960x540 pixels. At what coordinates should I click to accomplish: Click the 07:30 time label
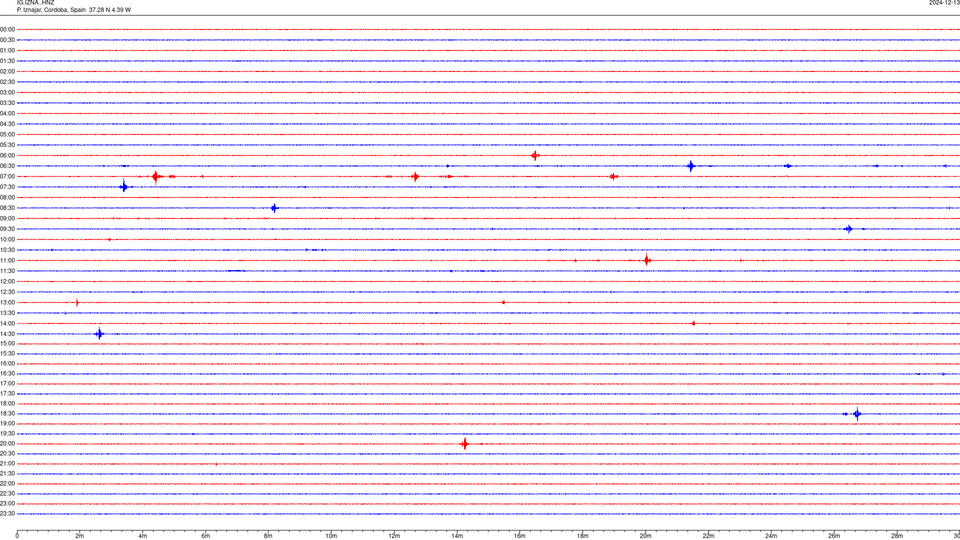point(7,187)
